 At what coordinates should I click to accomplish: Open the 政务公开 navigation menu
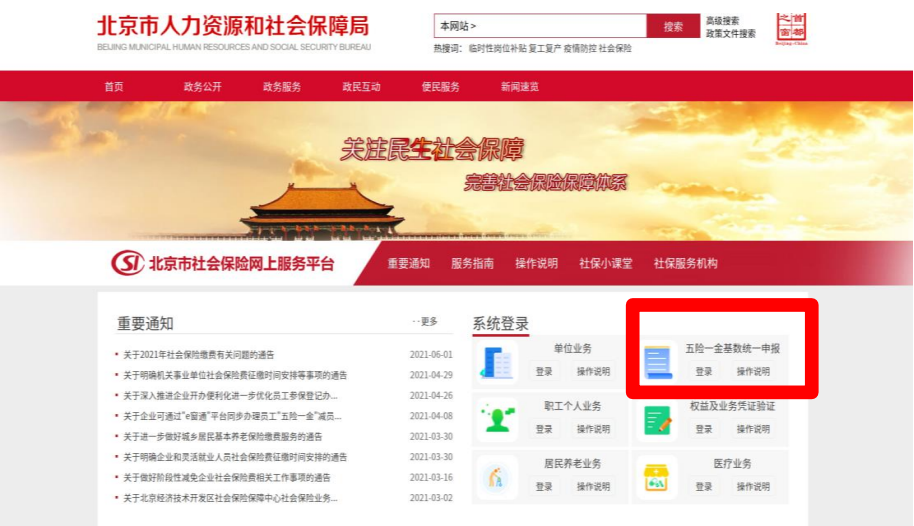pos(203,87)
